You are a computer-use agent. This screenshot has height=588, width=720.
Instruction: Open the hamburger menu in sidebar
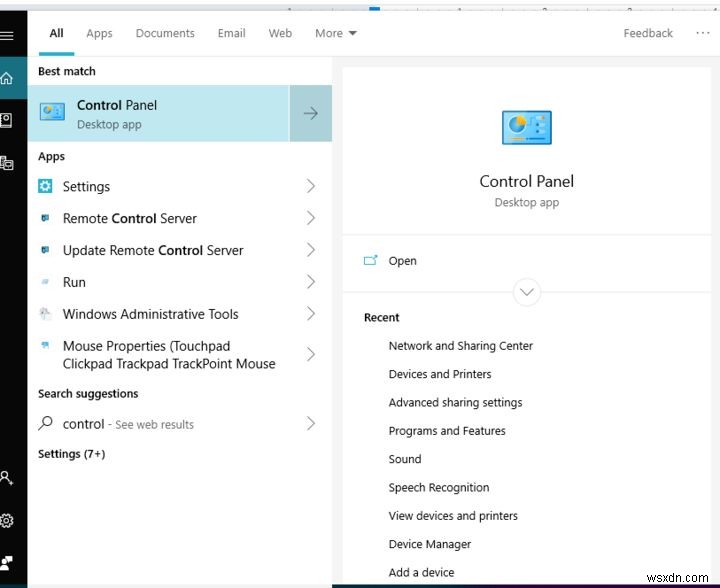click(x=6, y=36)
